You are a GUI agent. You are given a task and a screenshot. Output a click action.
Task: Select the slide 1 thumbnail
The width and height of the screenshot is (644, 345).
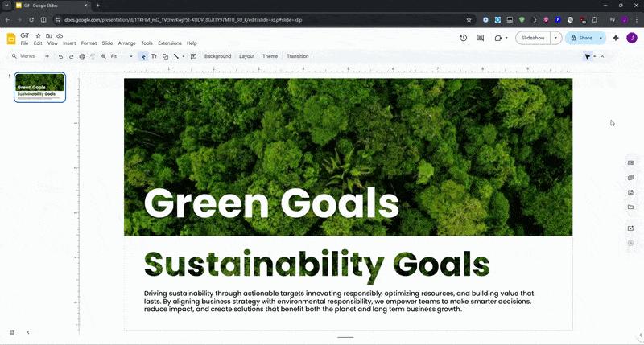[39, 88]
